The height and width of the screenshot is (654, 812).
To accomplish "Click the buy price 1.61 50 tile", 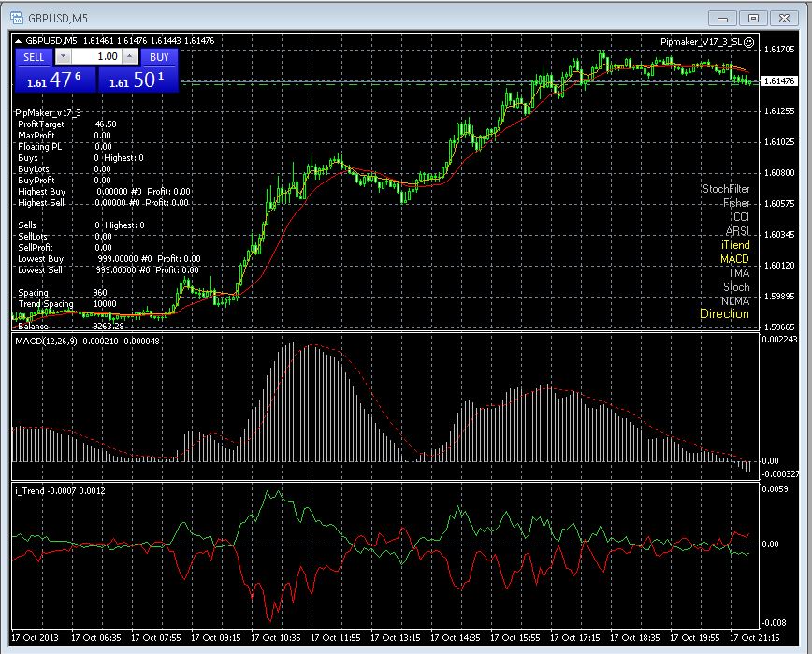I will tap(138, 80).
